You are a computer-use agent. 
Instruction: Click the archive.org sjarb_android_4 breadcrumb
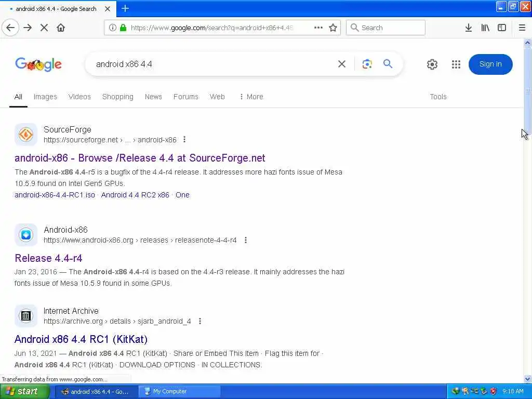tap(117, 321)
